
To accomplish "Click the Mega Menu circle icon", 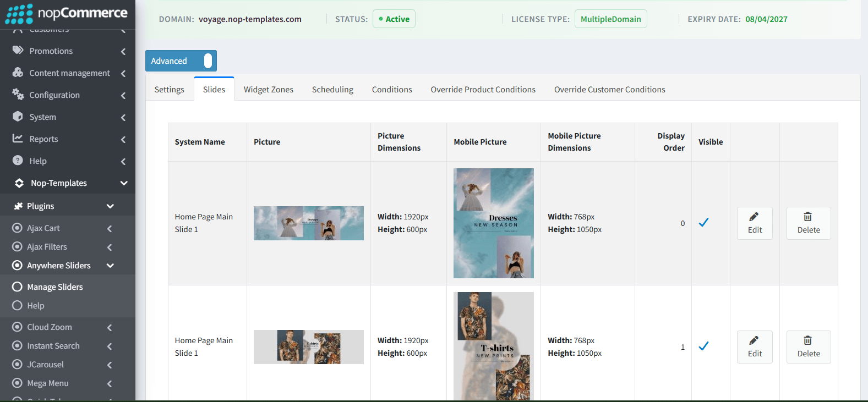I will coord(17,383).
